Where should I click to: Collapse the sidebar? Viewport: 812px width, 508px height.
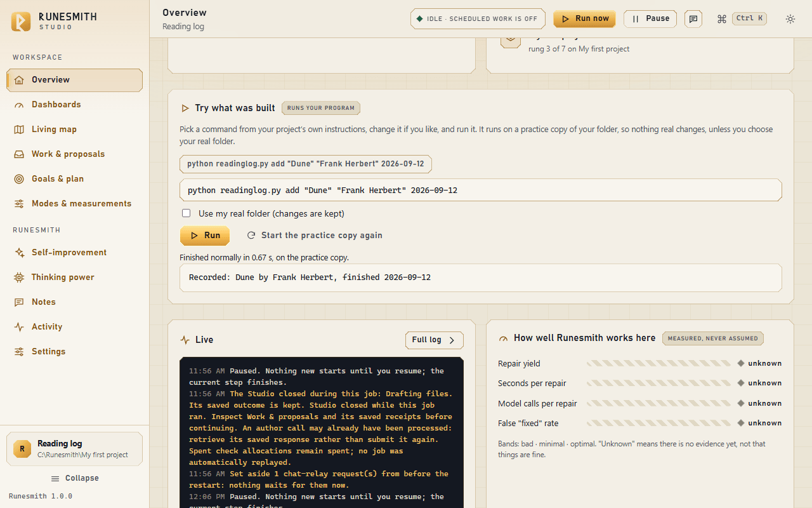point(75,478)
